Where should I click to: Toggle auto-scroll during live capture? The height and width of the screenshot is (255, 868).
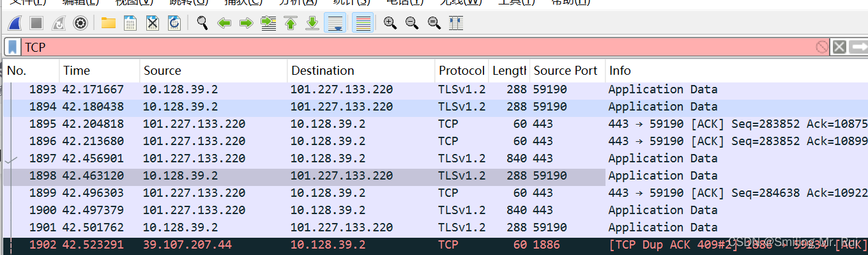coord(335,24)
